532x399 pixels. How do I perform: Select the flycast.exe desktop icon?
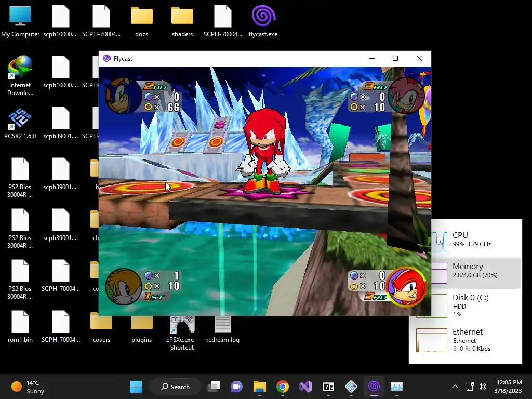(263, 21)
